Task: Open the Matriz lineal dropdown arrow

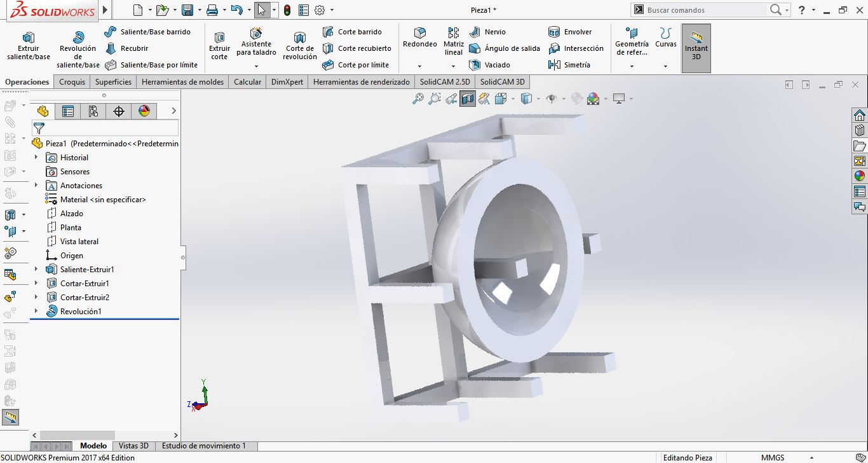Action: (454, 66)
